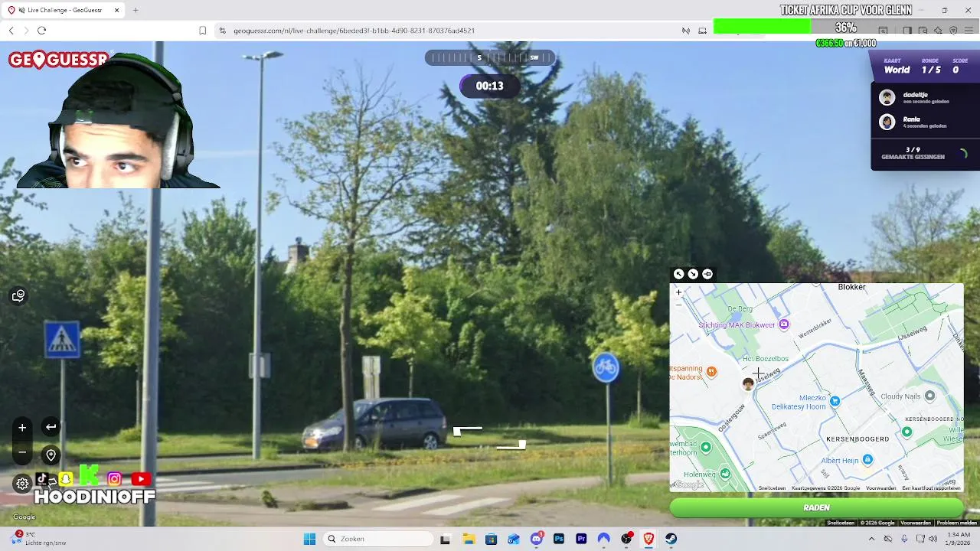Image resolution: width=980 pixels, height=551 pixels.
Task: Zoom in on the guess map
Action: 678,292
